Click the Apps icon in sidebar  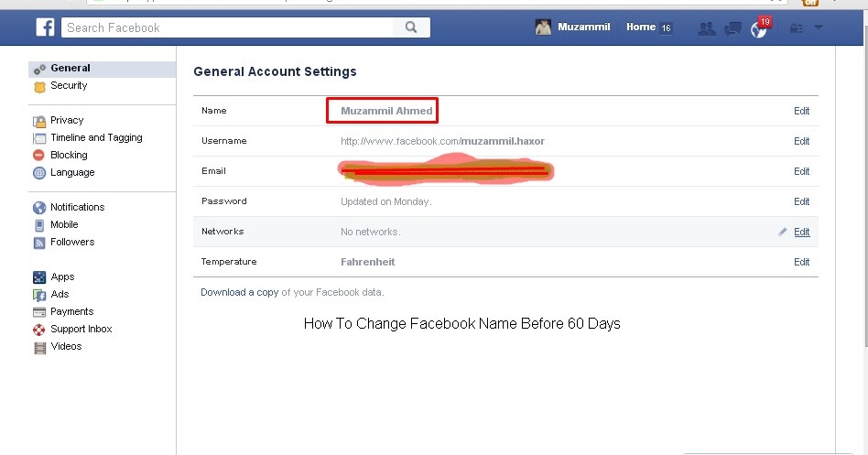click(39, 277)
